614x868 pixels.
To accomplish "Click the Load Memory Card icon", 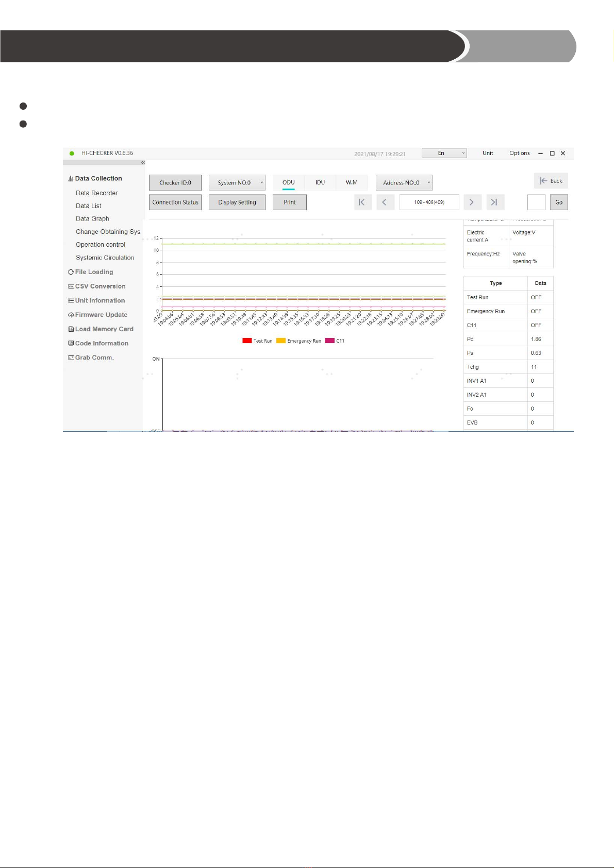I will pyautogui.click(x=71, y=329).
